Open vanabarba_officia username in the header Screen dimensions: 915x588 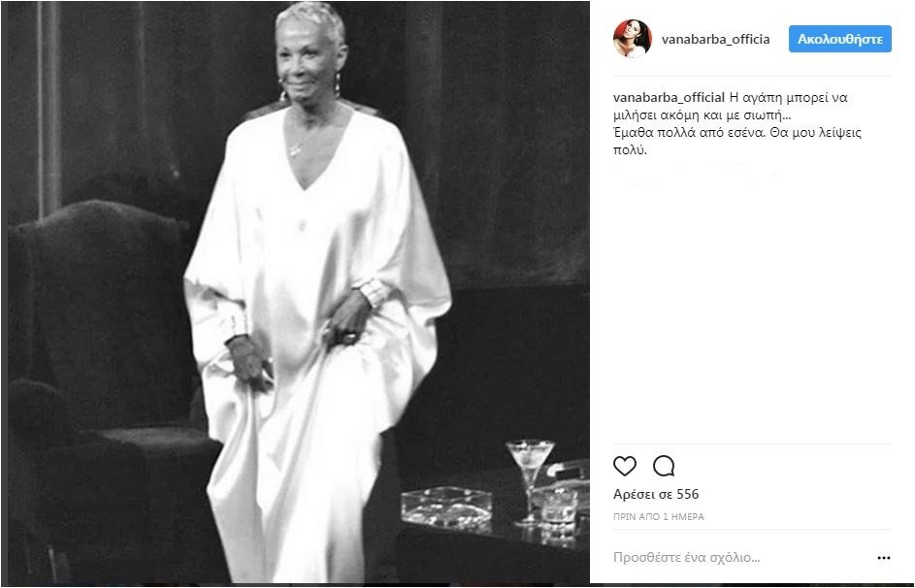[x=715, y=39]
